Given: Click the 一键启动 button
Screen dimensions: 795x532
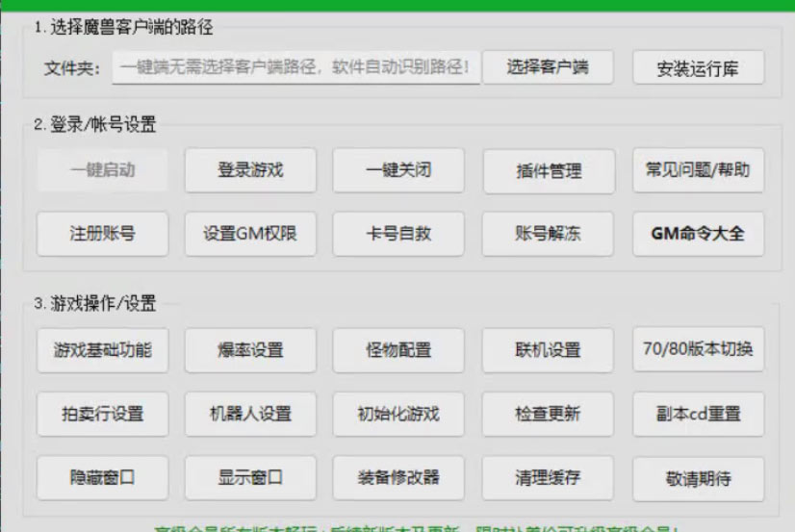Looking at the screenshot, I should coord(102,170).
